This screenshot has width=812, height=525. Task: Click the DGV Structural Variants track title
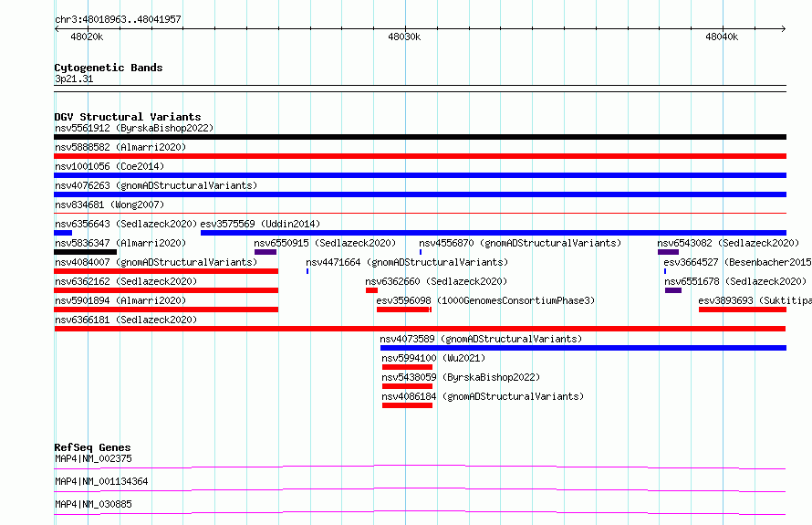(x=128, y=117)
